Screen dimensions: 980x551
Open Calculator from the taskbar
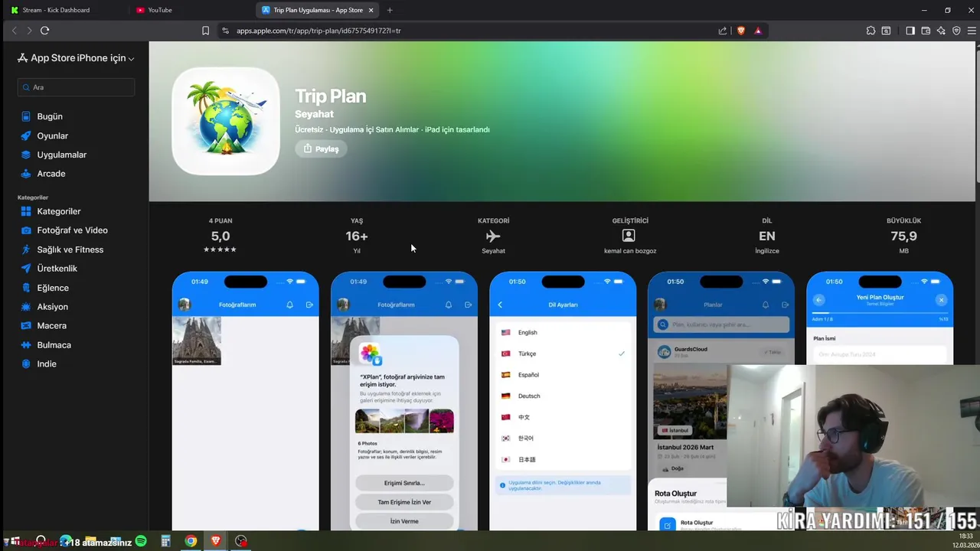(165, 541)
